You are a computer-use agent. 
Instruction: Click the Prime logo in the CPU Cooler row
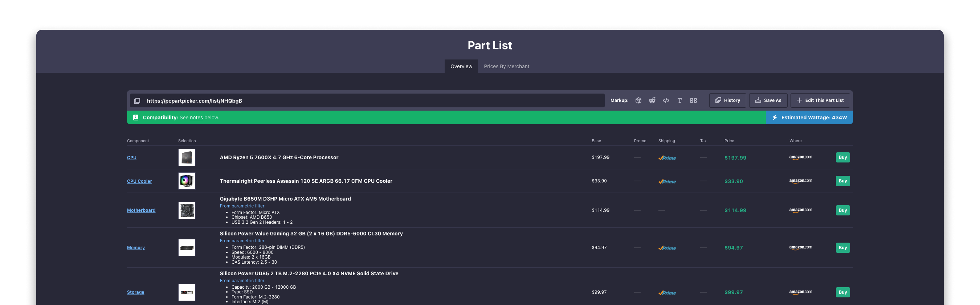[x=667, y=181]
